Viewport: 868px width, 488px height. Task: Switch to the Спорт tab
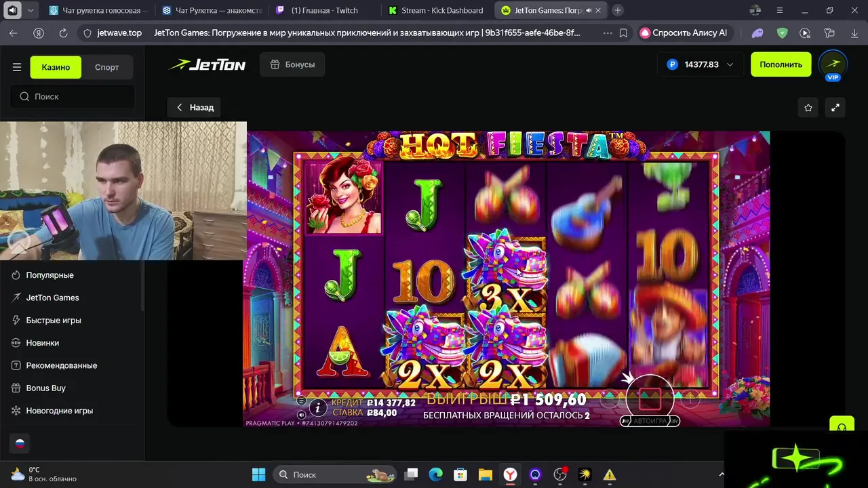pos(106,67)
